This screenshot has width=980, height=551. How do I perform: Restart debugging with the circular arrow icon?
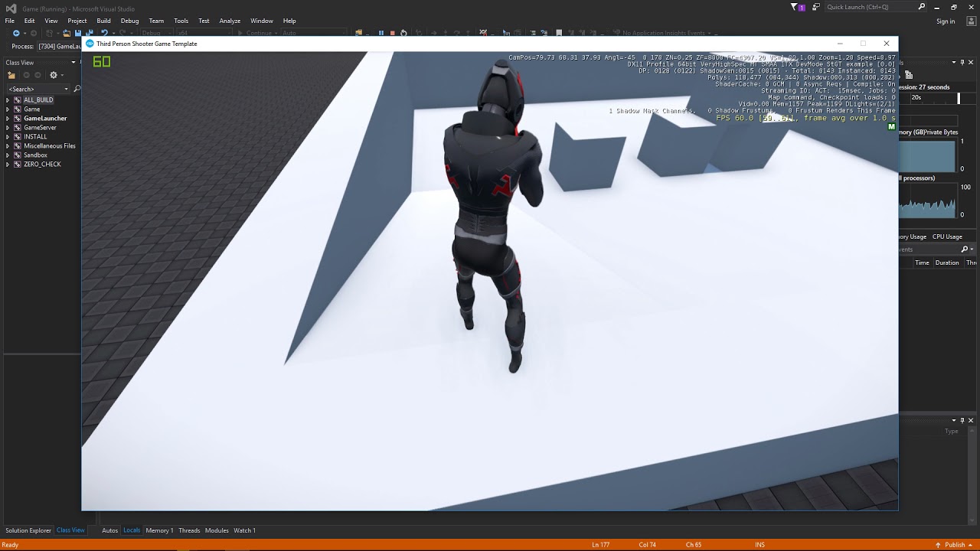(403, 34)
